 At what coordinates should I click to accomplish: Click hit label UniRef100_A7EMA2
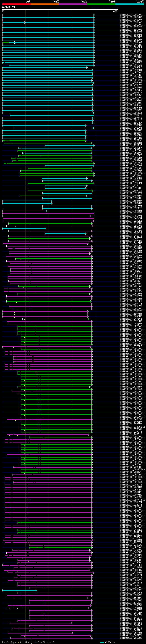pyautogui.click(x=131, y=572)
